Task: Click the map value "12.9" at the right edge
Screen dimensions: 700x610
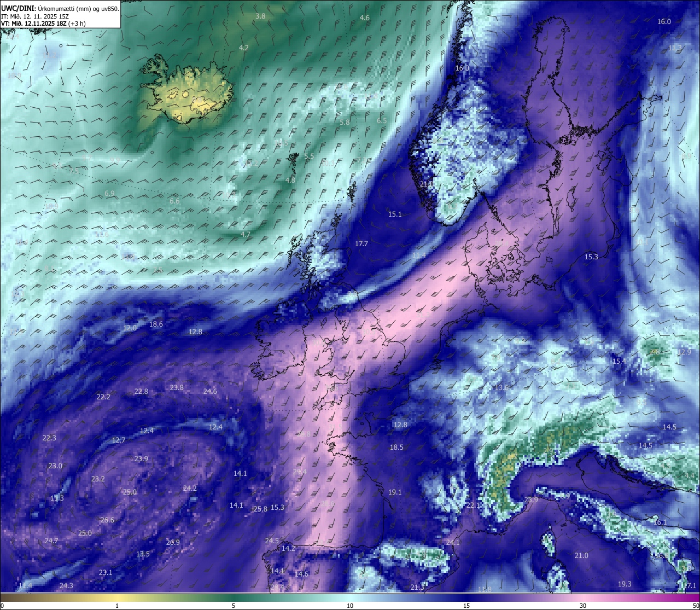Action: click(x=685, y=352)
